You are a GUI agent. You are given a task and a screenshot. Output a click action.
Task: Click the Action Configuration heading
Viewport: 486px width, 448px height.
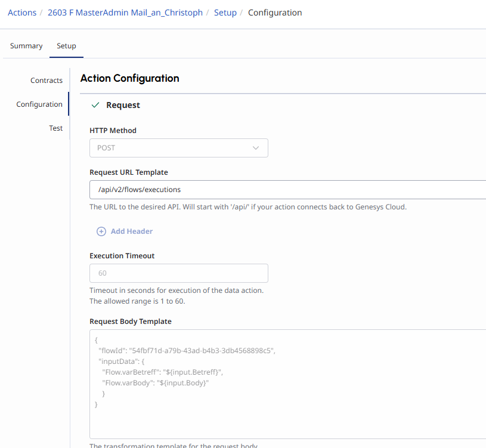(129, 78)
